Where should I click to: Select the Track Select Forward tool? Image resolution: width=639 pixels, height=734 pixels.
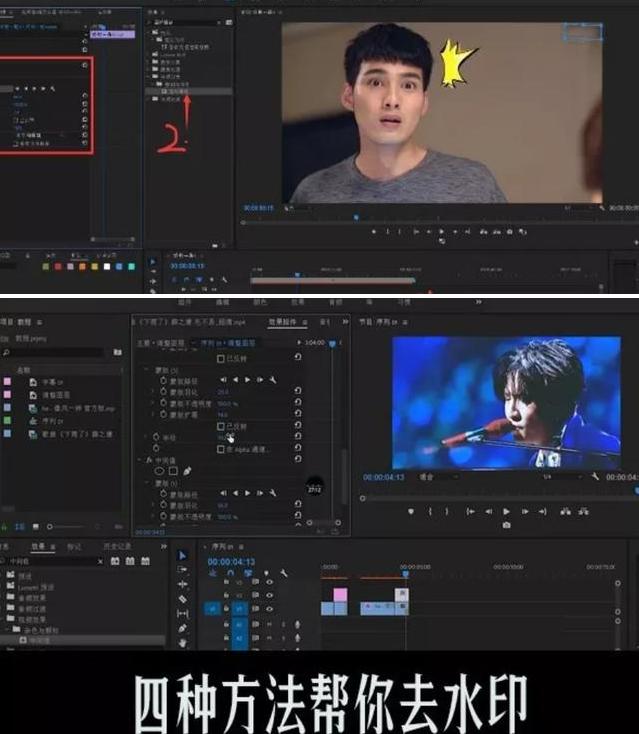(x=183, y=570)
